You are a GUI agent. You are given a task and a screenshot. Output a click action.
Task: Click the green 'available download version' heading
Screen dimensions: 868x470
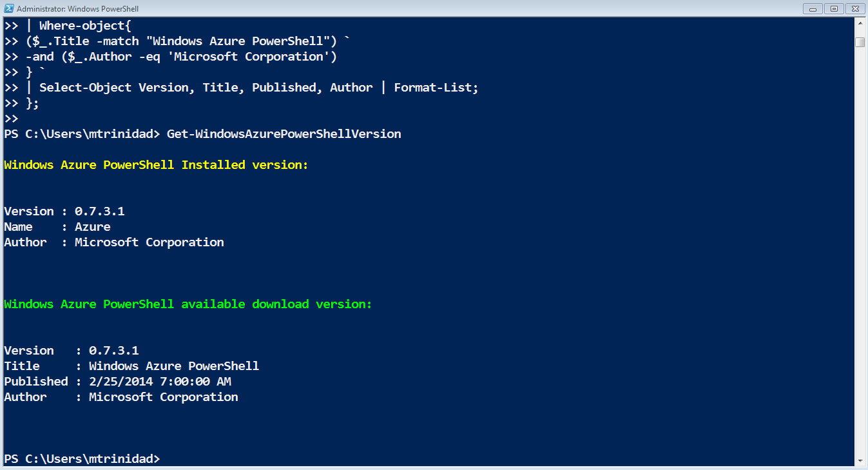188,304
